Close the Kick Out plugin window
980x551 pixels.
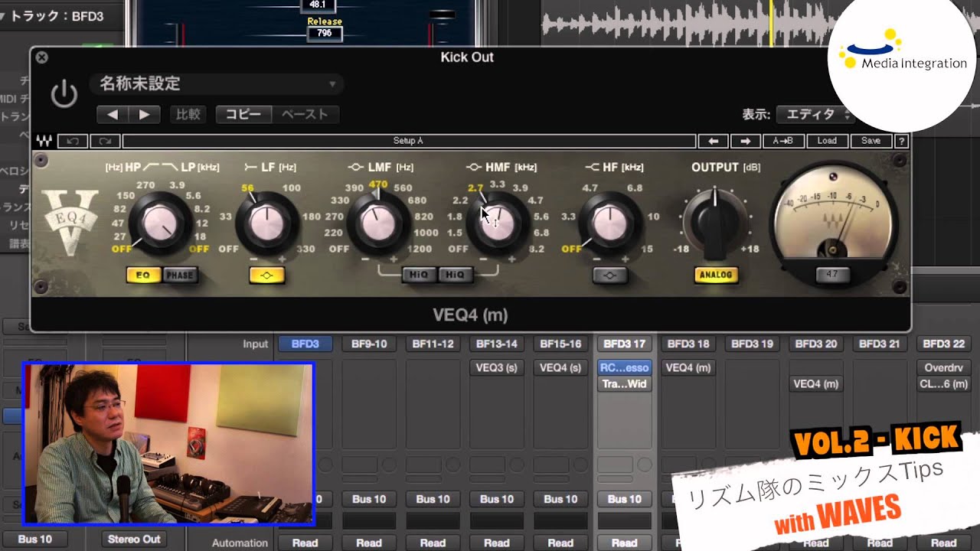pyautogui.click(x=42, y=57)
